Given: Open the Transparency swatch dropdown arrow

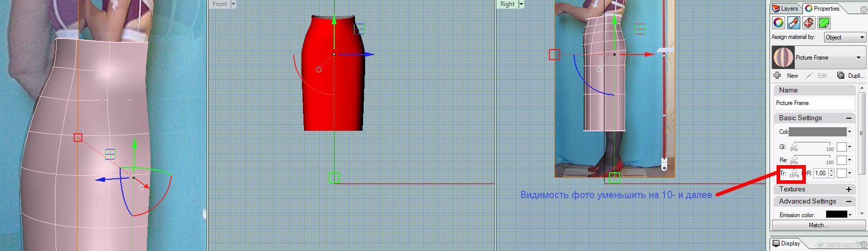Looking at the screenshot, I should 850,173.
